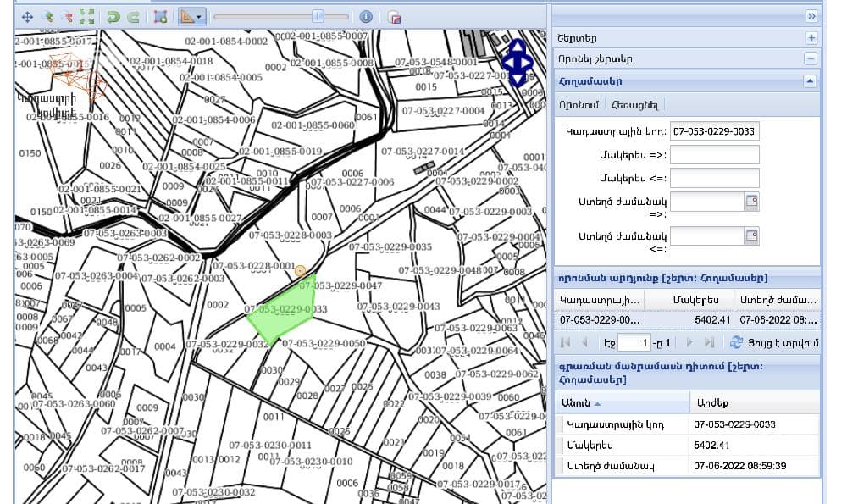Click parcel label 07-053-0229-0047 on map
The width and height of the screenshot is (847, 504).
[x=340, y=285]
